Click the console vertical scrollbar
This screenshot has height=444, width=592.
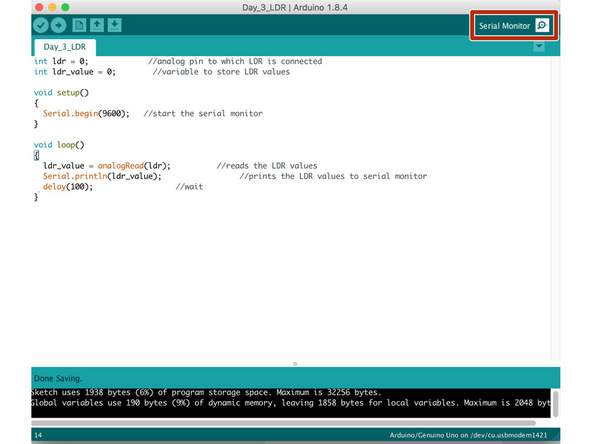[x=555, y=404]
